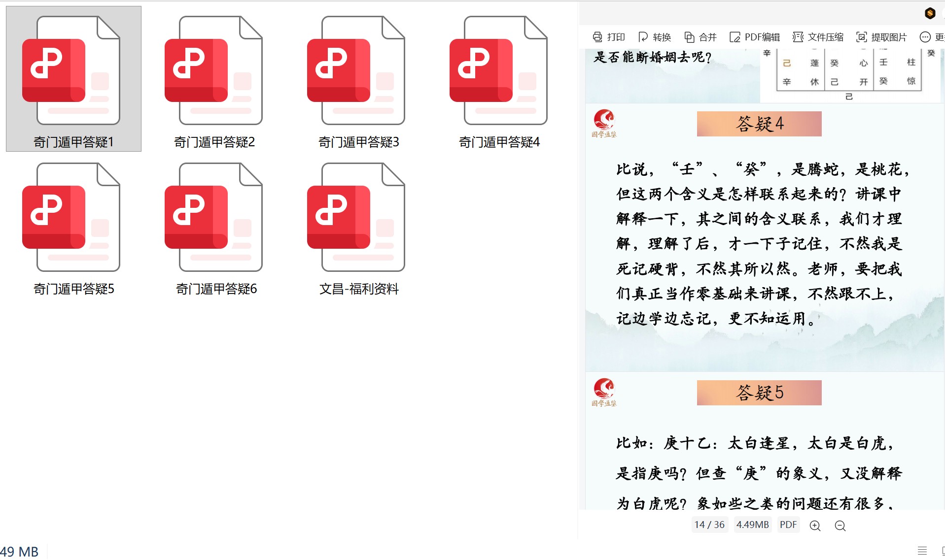This screenshot has width=945, height=560.
Task: Expand the more options ellipsis menu
Action: coord(925,37)
